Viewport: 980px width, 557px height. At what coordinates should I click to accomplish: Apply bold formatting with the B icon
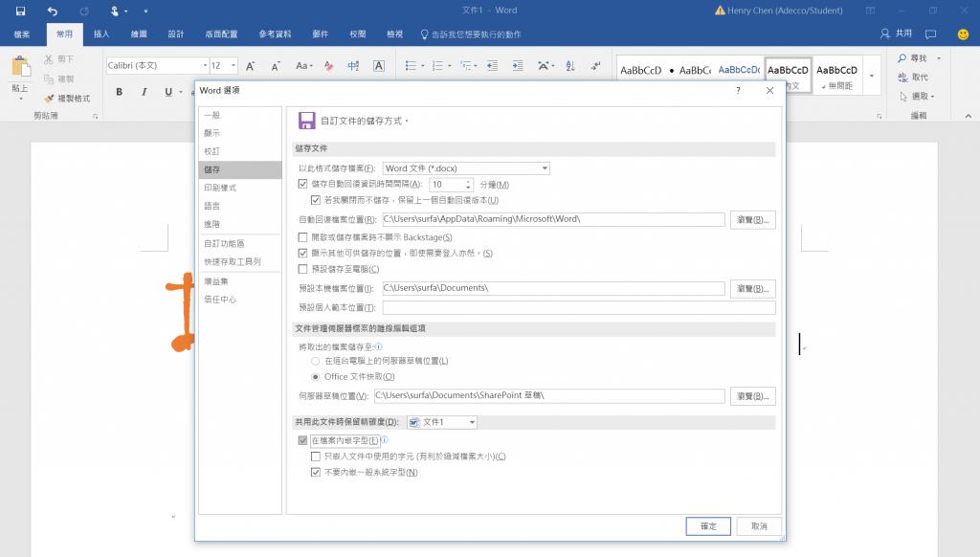(x=119, y=92)
